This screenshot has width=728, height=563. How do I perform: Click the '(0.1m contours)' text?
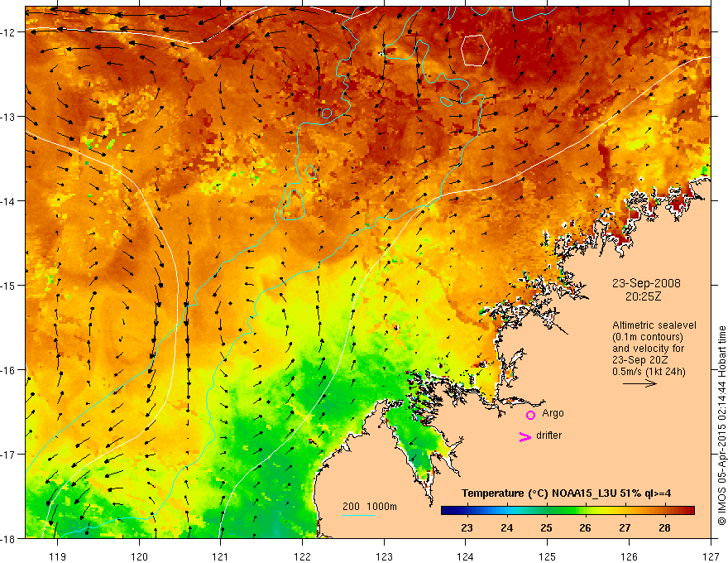click(648, 337)
